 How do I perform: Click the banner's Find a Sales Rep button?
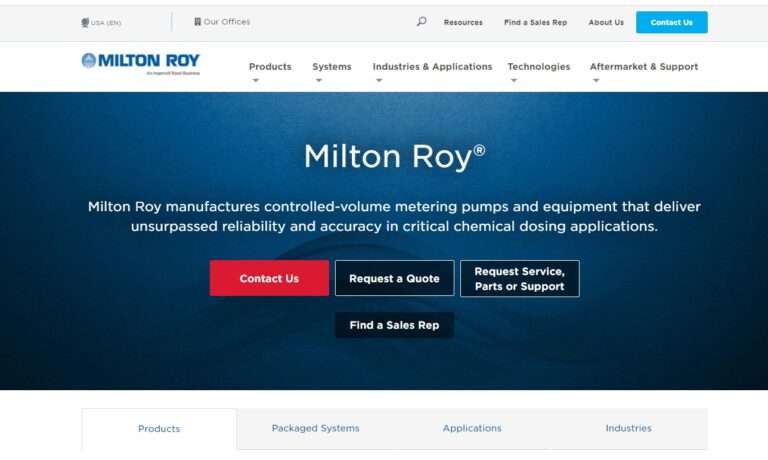point(394,325)
